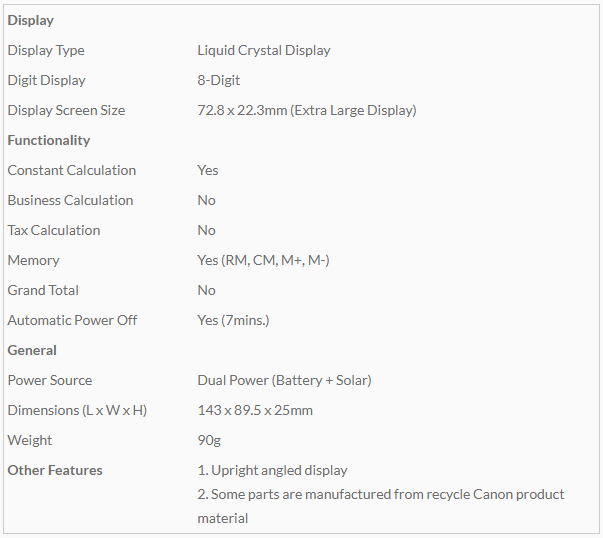Select the 72.8 x 22.3mm screen size text
Screen dimensions: 603x538
coord(306,110)
